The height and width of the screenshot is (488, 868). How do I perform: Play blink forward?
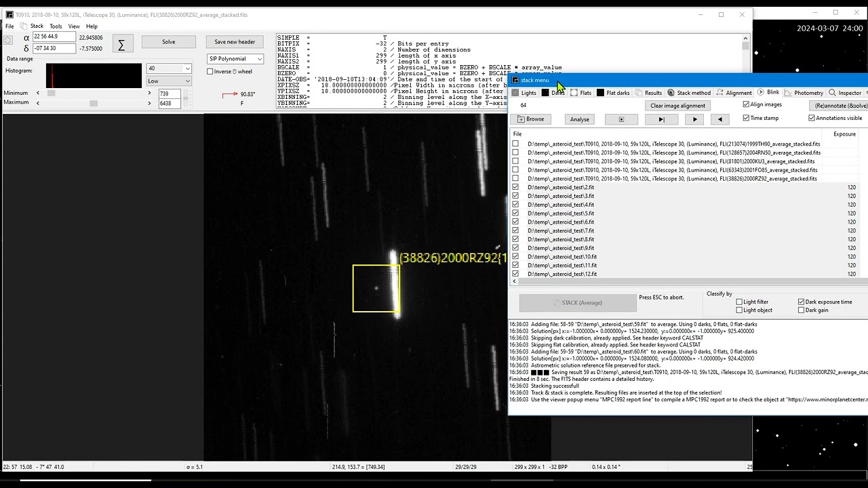click(694, 119)
